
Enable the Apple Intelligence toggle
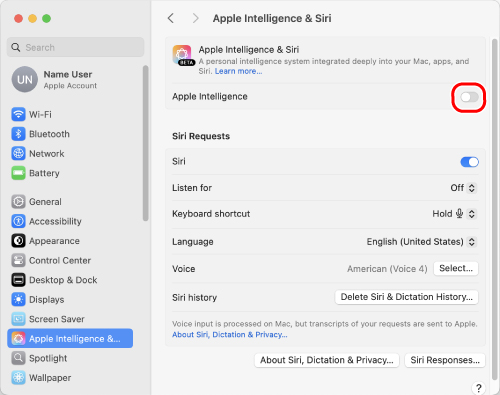pyautogui.click(x=469, y=97)
